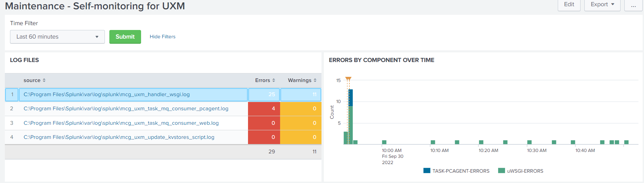Open mcg_uxm_update_kvstores_script.log source
The height and width of the screenshot is (183, 644).
[x=119, y=137]
